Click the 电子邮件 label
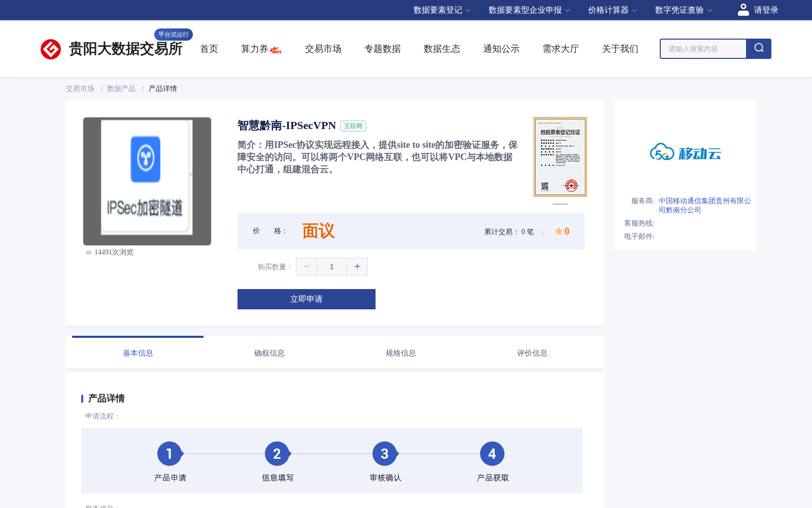Viewport: 812px width, 508px height. (x=639, y=237)
